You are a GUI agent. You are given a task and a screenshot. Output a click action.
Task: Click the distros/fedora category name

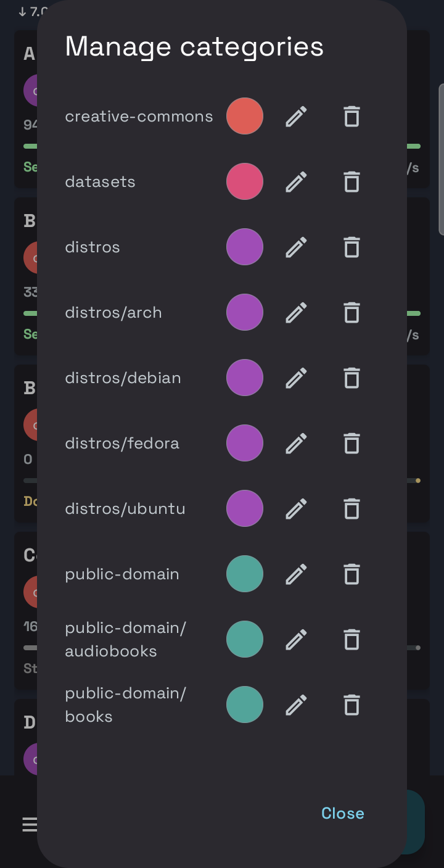[122, 443]
